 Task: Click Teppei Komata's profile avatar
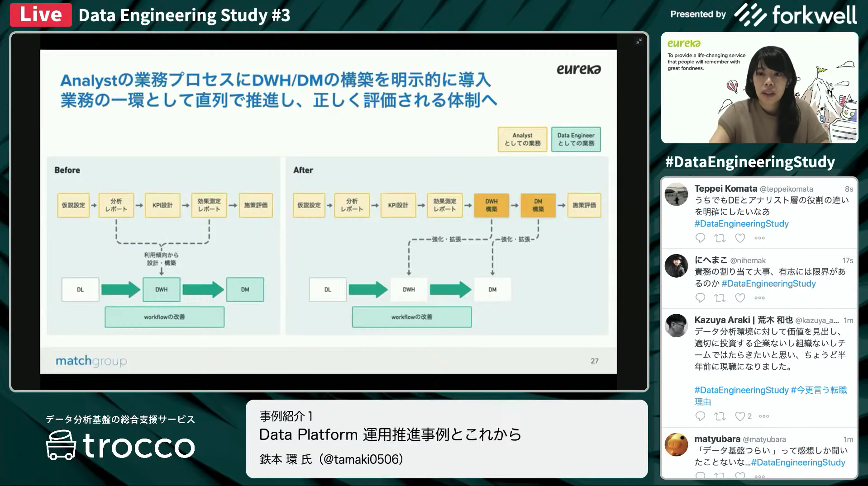676,194
